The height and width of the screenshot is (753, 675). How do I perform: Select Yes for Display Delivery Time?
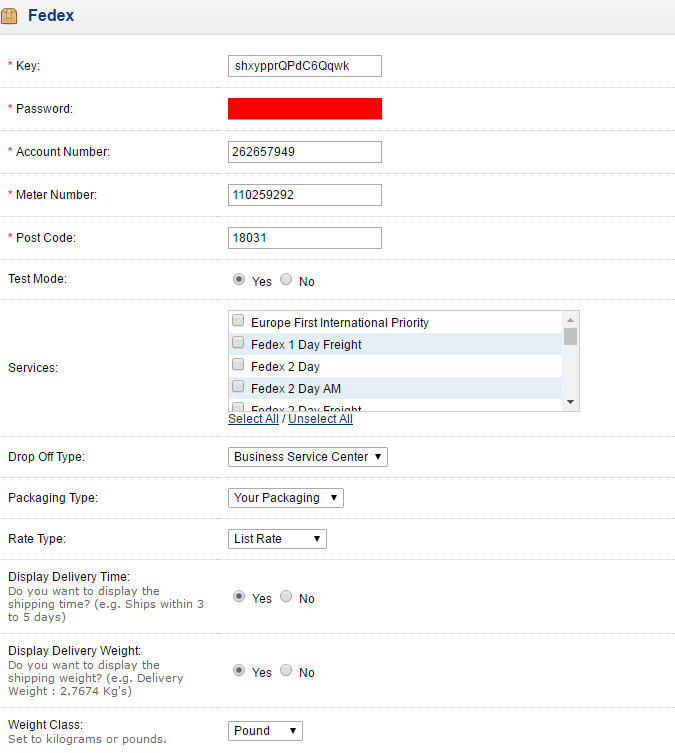click(239, 596)
